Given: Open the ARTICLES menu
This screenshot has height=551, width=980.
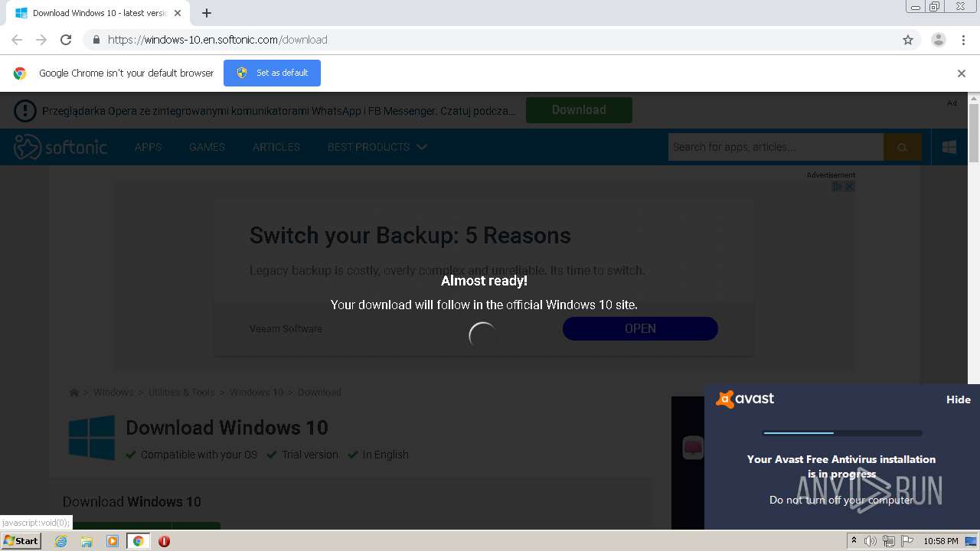Looking at the screenshot, I should pyautogui.click(x=276, y=147).
